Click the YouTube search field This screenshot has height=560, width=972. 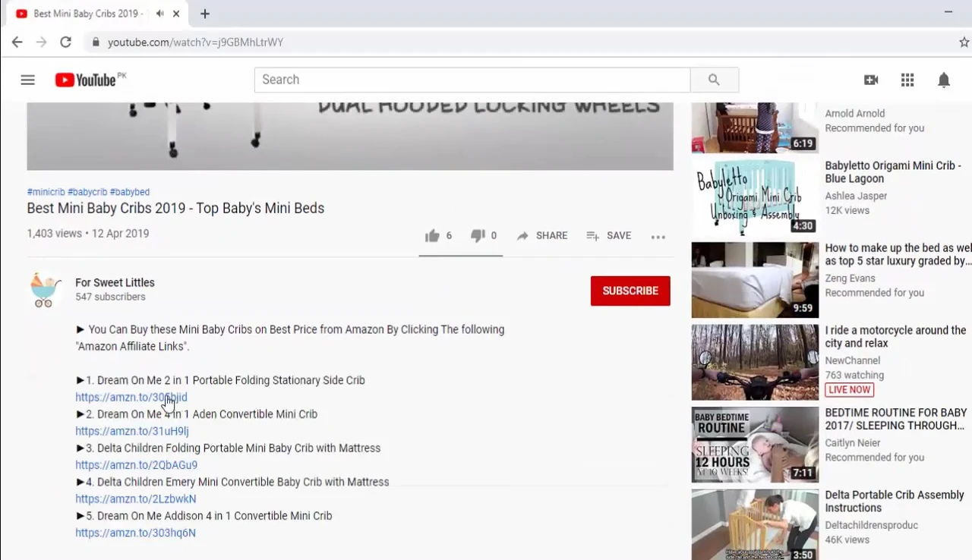pos(472,80)
